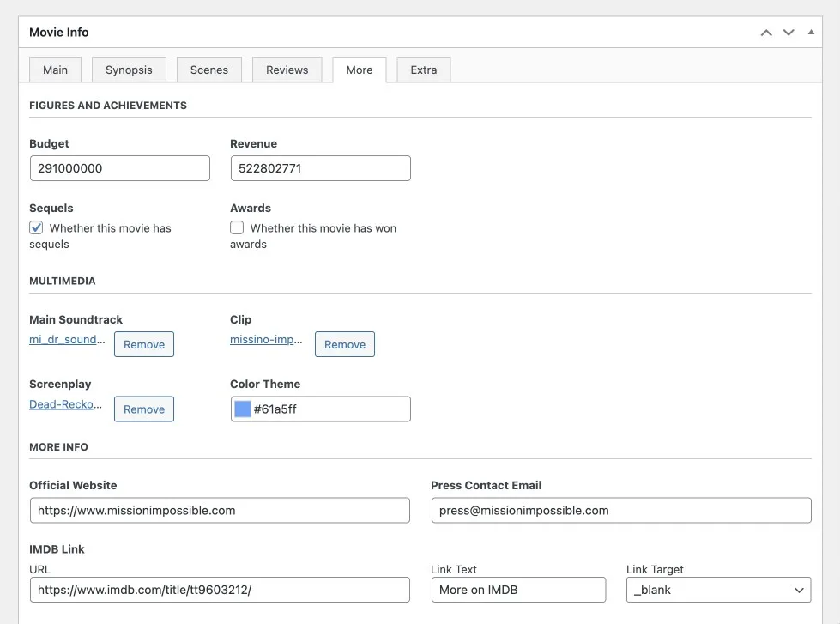Go to the Reviews tab
This screenshot has height=624, width=840.
coord(287,70)
